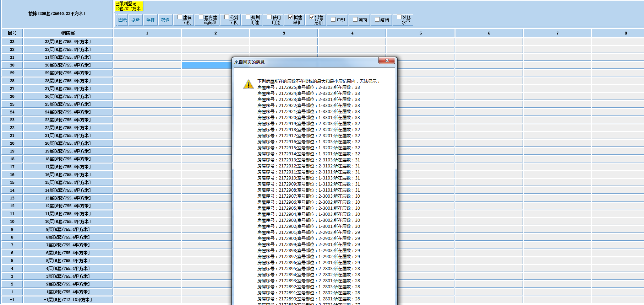Click column header 4
Screen dimensions: 644x305
352,33
